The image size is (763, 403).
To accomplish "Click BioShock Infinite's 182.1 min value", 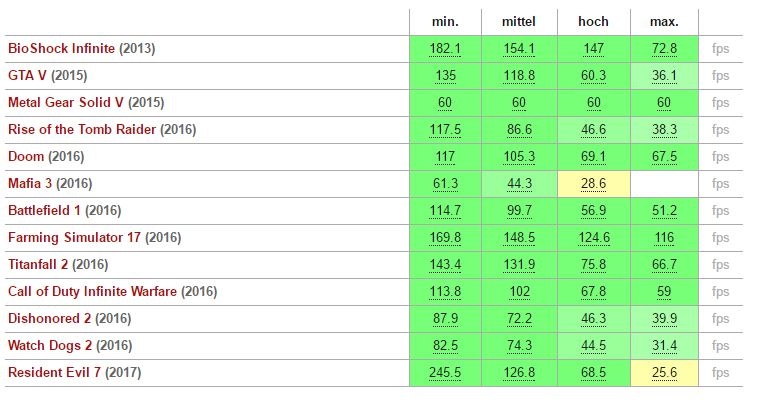I will click(445, 48).
